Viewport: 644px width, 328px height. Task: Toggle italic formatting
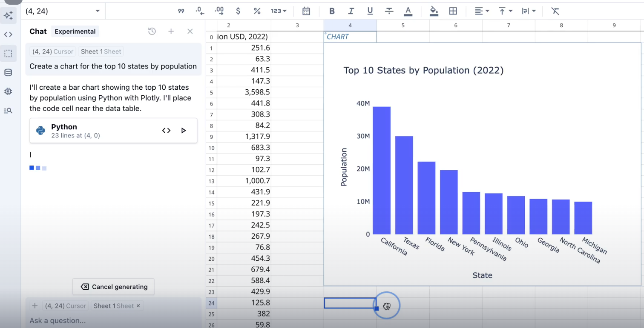351,11
